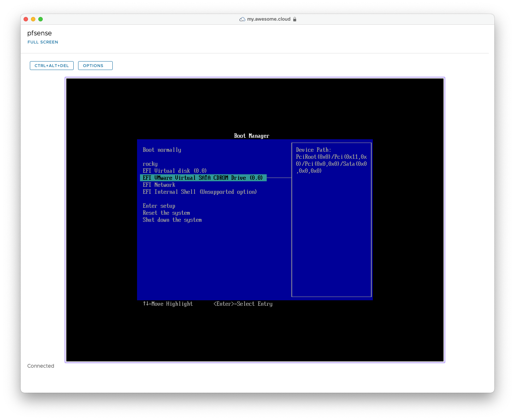Viewport: 515px width, 420px height.
Task: Select "Shut down the system"
Action: (172, 220)
